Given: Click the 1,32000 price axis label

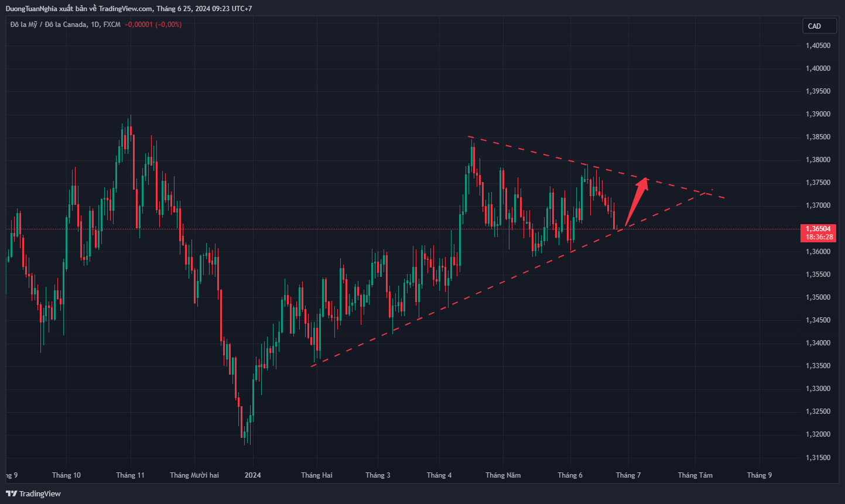Looking at the screenshot, I should click(x=818, y=434).
